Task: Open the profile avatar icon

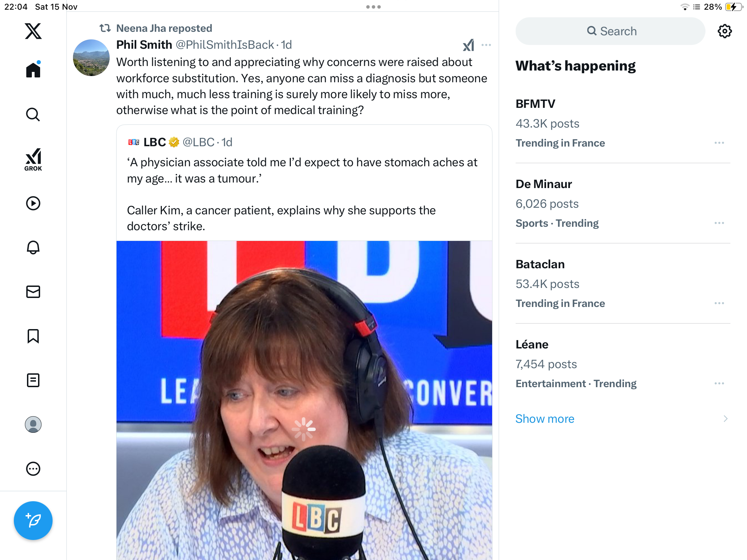Action: coord(33,424)
